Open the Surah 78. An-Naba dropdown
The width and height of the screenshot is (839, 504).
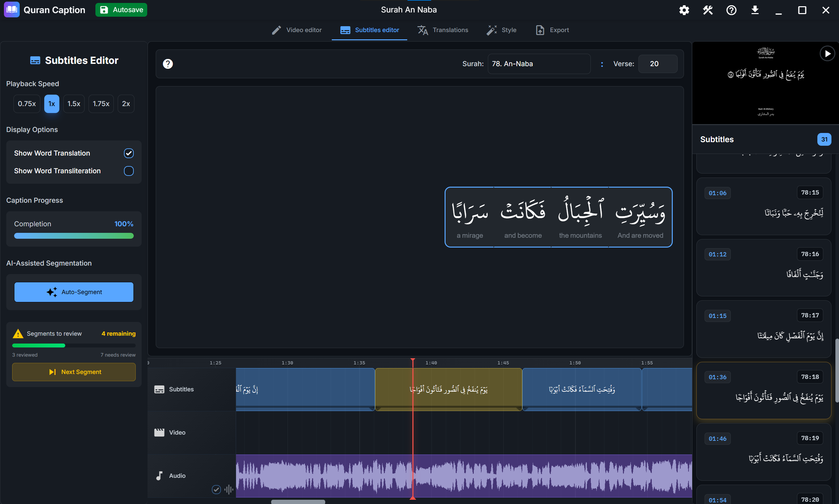click(x=539, y=64)
